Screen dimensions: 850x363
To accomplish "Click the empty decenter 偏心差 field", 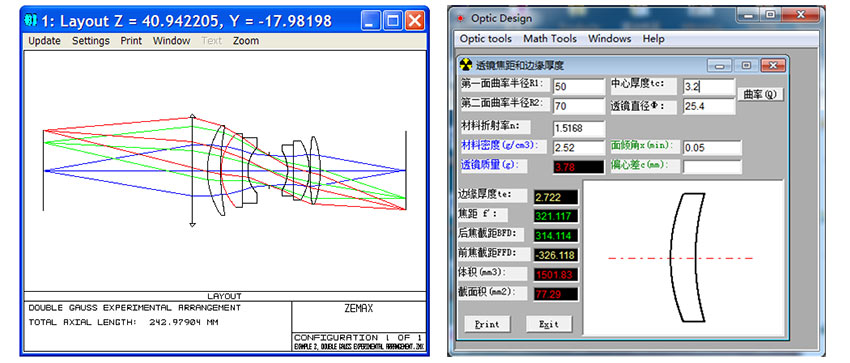I will [x=712, y=166].
